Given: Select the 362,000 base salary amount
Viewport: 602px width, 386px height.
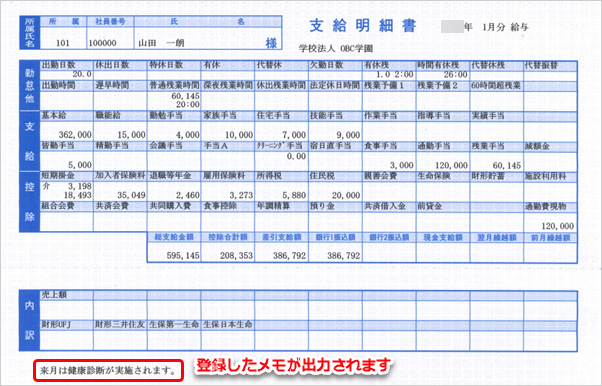Looking at the screenshot, I should click(x=75, y=135).
